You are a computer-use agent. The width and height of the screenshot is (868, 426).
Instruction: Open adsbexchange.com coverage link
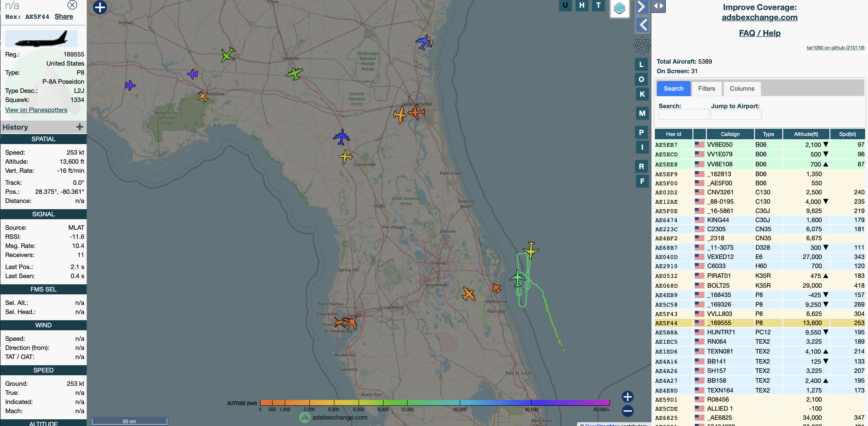coord(759,17)
